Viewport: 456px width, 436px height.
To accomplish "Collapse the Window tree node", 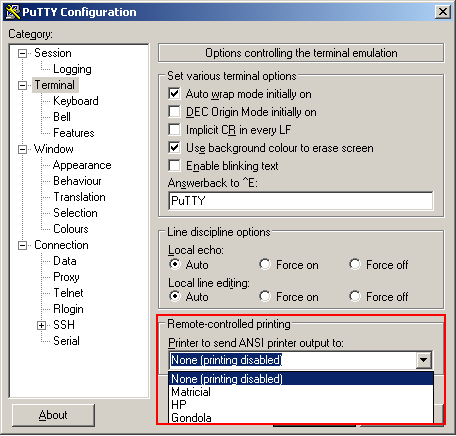I will (x=22, y=149).
